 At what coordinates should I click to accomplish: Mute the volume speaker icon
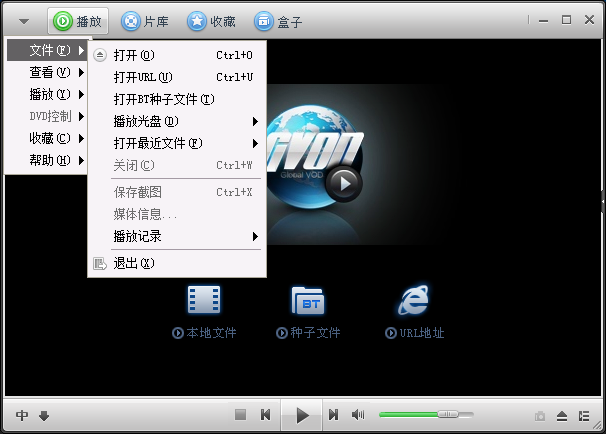click(358, 414)
